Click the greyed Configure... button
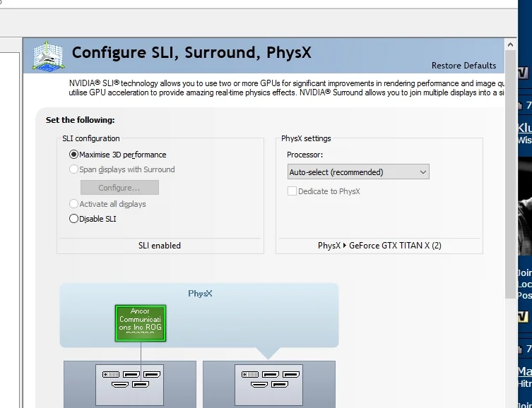The width and height of the screenshot is (532, 408). [119, 187]
